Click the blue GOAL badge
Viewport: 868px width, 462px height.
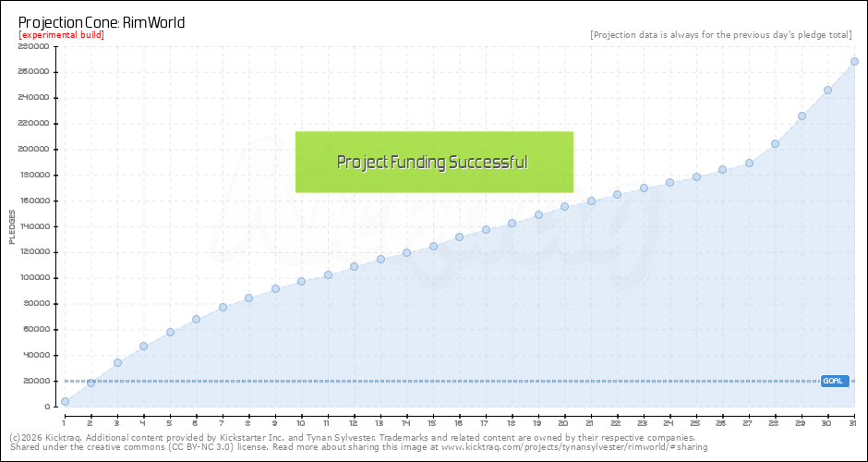pyautogui.click(x=834, y=381)
